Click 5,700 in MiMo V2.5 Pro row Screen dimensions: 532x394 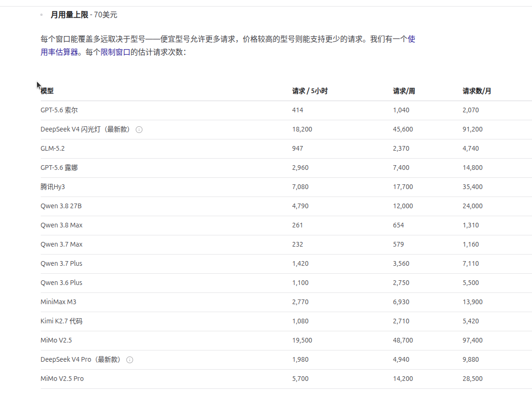[x=300, y=379]
